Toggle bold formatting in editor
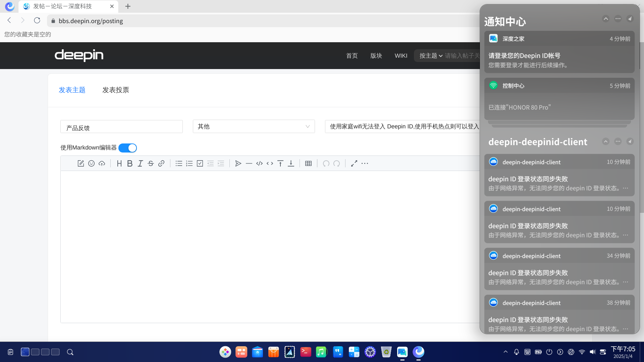Screen dimensions: 644x362 130,163
